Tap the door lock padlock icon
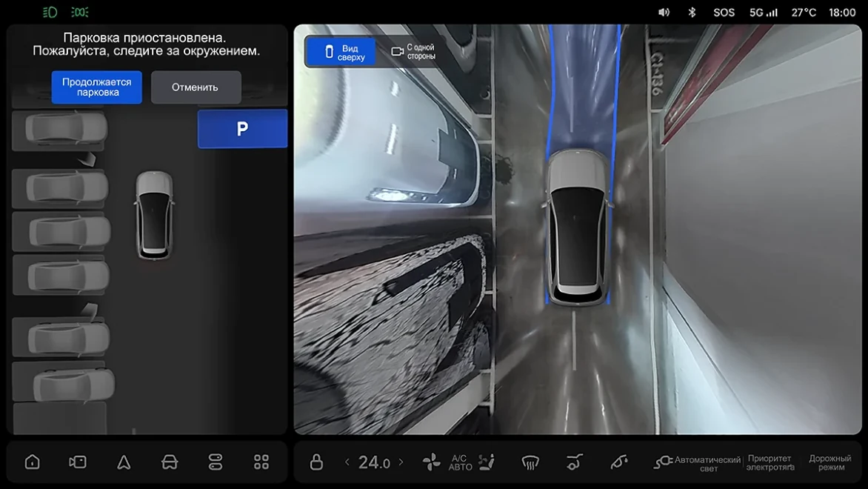Screen dimensions: 868x489 tap(316, 462)
